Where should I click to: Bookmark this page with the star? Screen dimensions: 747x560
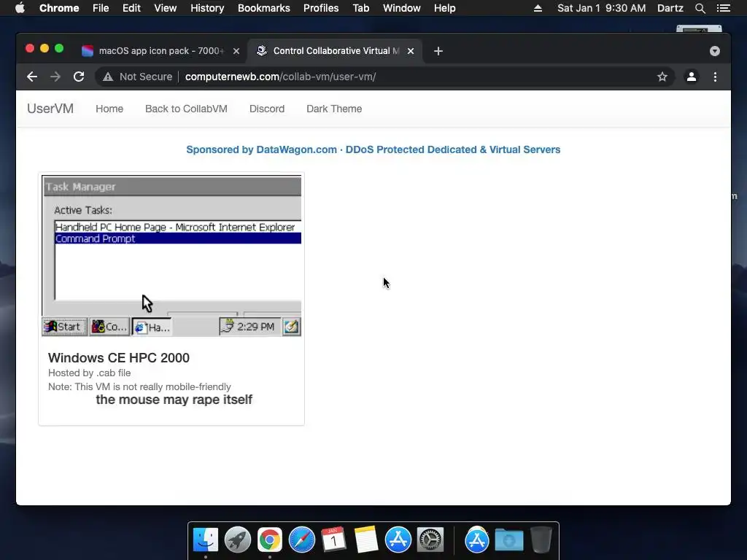point(662,77)
